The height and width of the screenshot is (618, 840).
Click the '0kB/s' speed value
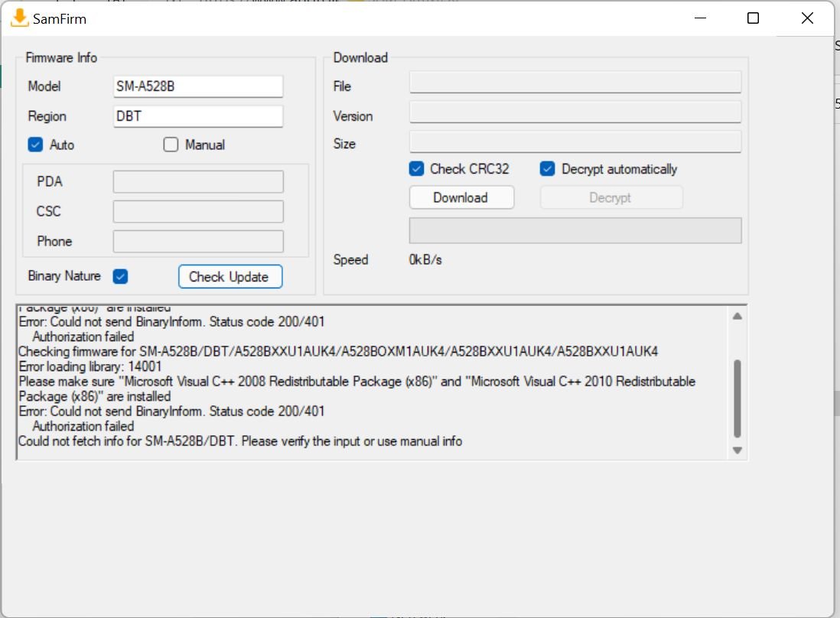point(425,260)
